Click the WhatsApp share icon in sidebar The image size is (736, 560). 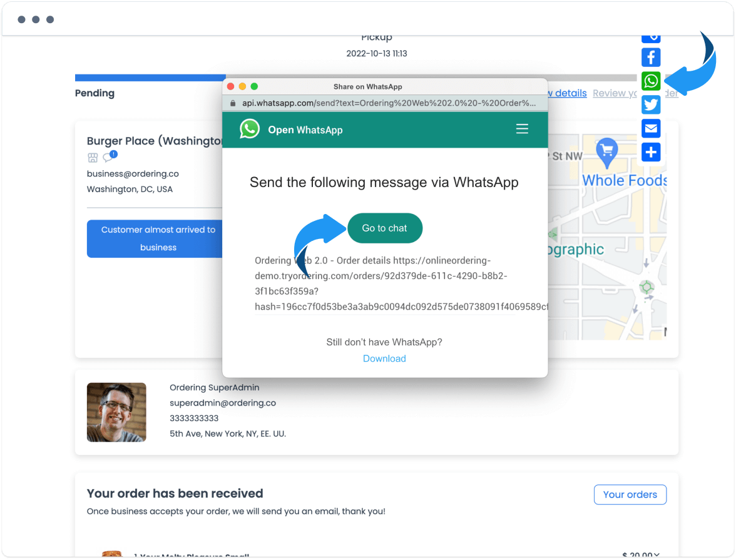click(651, 81)
